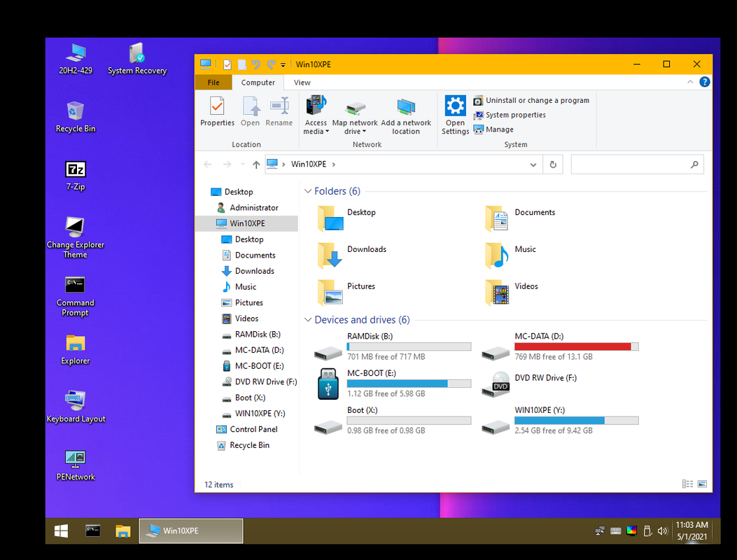Click the red MC-DATA (D:) usage bar
The image size is (737, 560).
(576, 346)
